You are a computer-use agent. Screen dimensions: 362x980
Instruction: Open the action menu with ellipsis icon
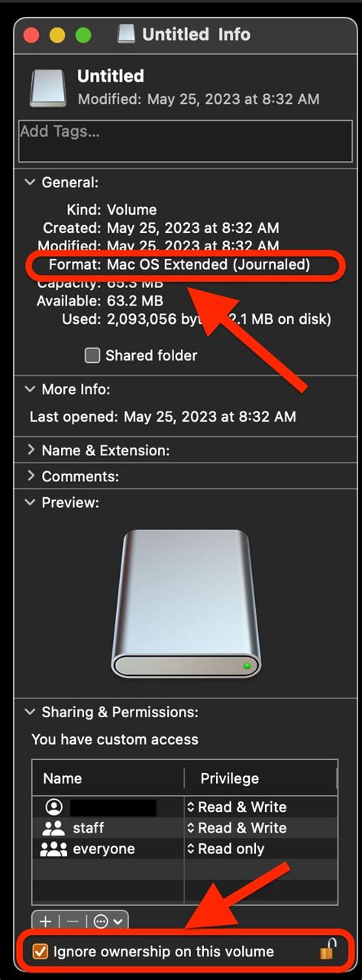108,921
